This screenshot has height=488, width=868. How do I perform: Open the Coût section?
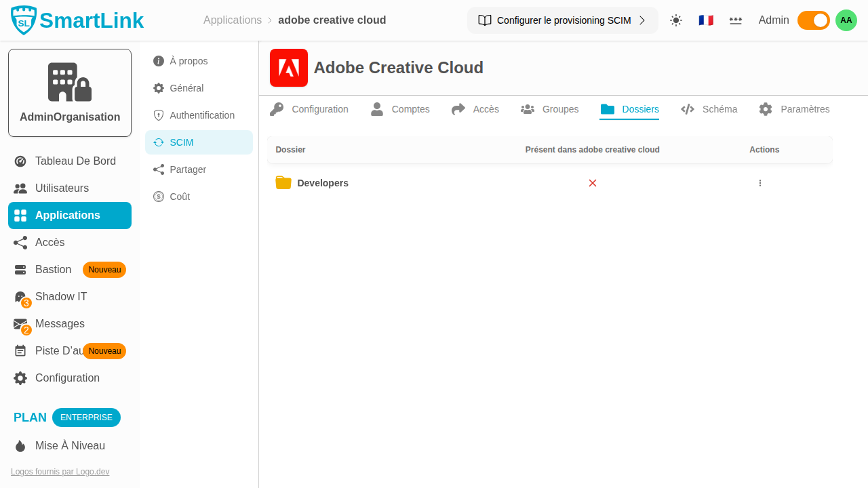(x=180, y=197)
